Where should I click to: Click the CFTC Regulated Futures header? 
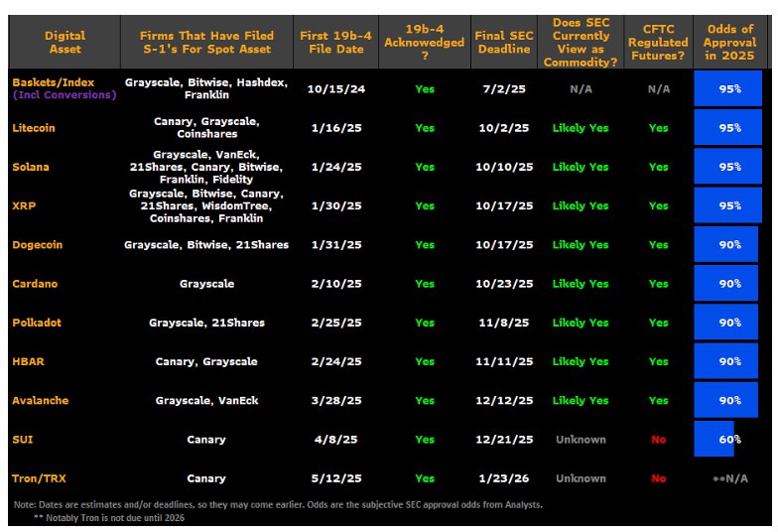click(659, 42)
